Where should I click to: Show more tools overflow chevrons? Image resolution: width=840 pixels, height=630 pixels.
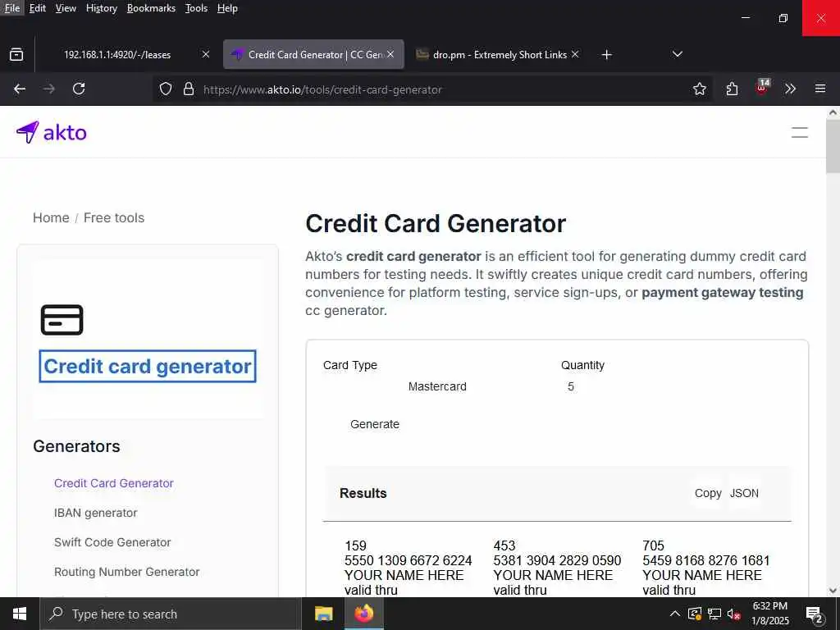coord(790,89)
